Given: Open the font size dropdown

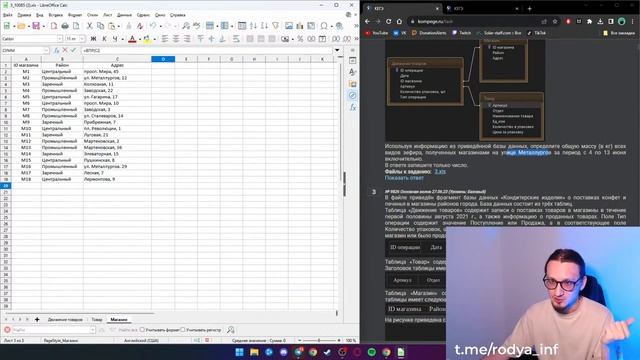Looking at the screenshot, I should [82, 39].
